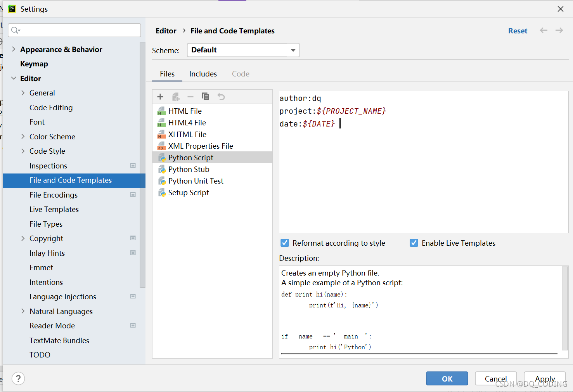The image size is (573, 392).
Task: Click the project-level icon beside Copyright
Action: (133, 238)
